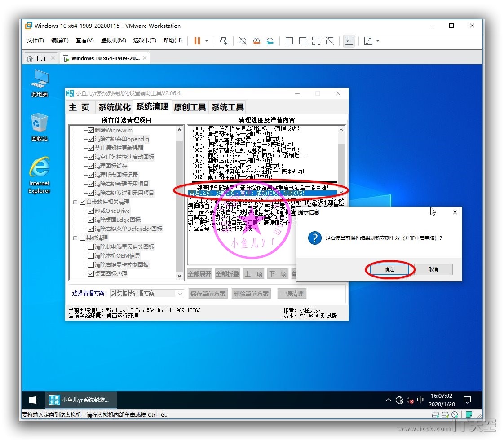This screenshot has width=504, height=440.
Task: Switch to the 主 页 tab in tool
Action: pyautogui.click(x=80, y=107)
